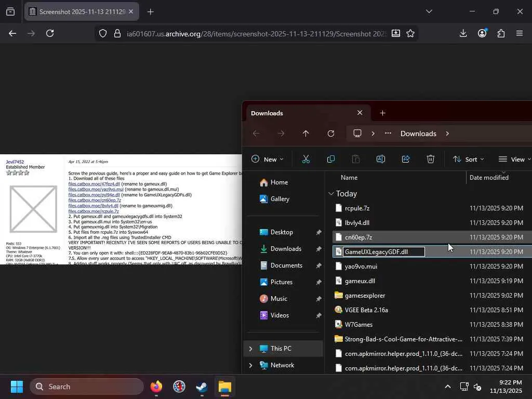Open Steam from the taskbar
Viewport: 532px width, 399px height.
click(202, 387)
